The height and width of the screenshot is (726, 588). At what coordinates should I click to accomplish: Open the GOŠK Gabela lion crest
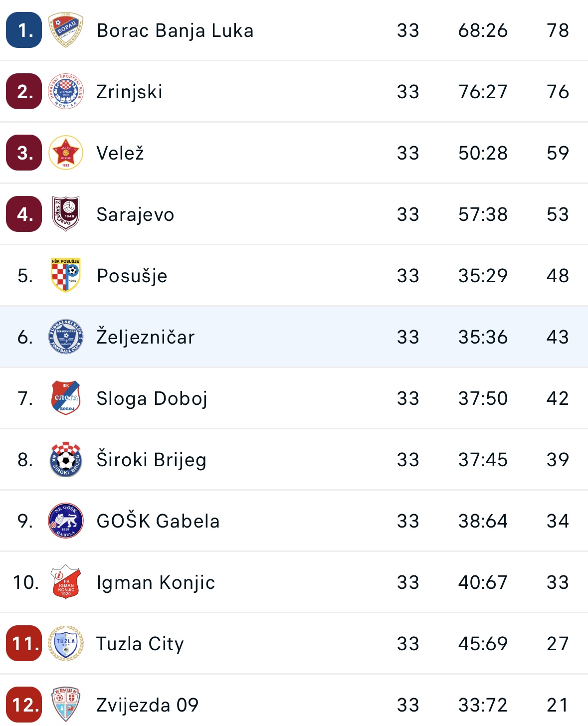[66, 521]
